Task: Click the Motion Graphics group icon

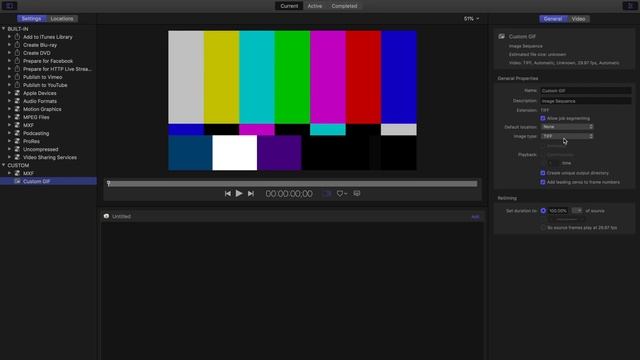Action: [17, 109]
